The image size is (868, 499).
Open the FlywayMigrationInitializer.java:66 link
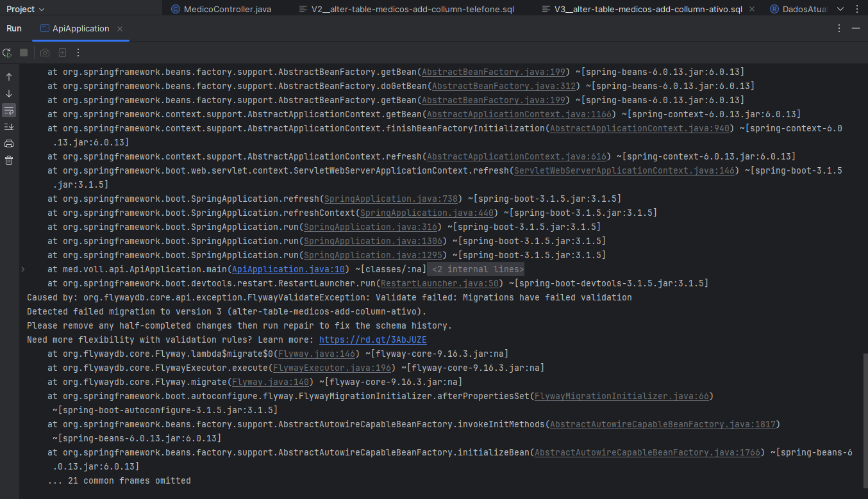[x=622, y=397]
